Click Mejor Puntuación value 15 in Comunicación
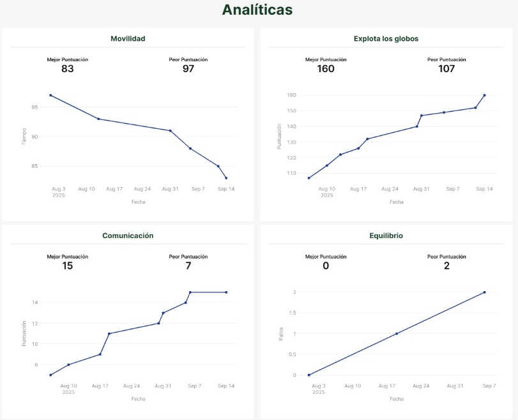518x420 pixels. click(68, 266)
